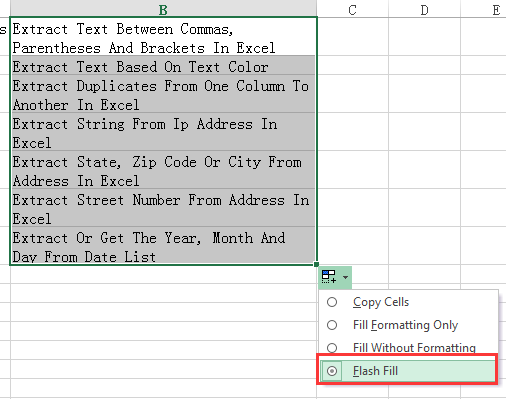Image resolution: width=506 pixels, height=399 pixels.
Task: Select cell Extract Street Number From Address
Action: click(x=163, y=208)
